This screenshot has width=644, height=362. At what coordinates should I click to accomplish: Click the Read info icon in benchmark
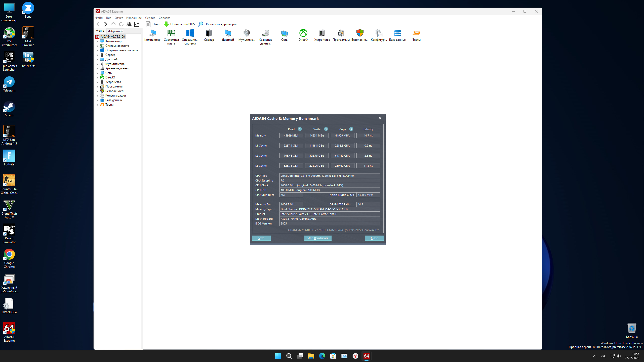(x=300, y=129)
